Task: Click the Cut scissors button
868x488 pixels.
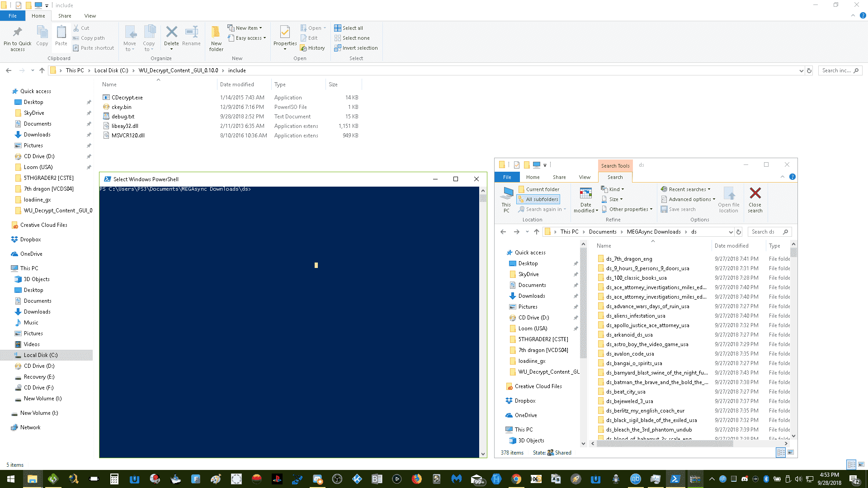Action: pyautogui.click(x=81, y=28)
